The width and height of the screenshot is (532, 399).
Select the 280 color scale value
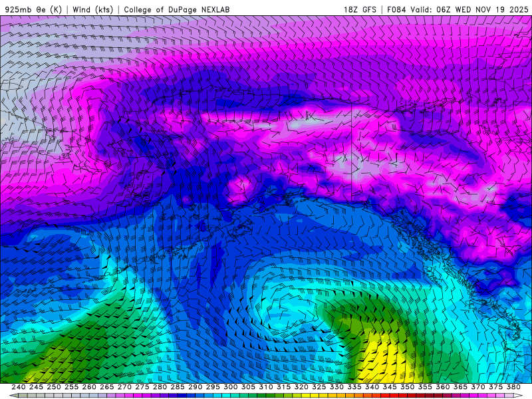click(160, 387)
